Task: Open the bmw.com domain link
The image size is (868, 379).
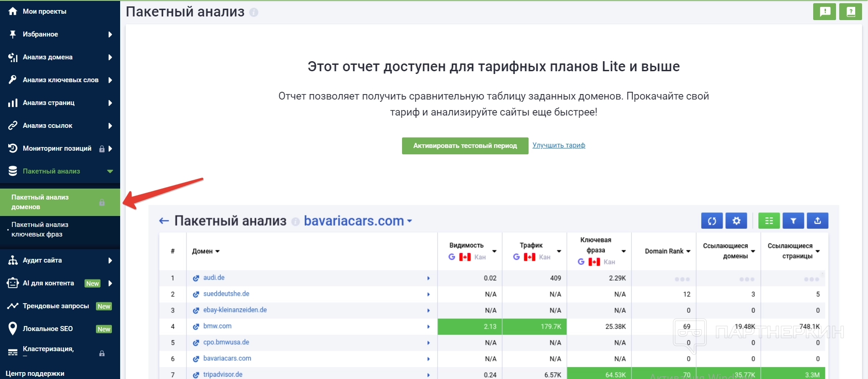Action: 217,326
